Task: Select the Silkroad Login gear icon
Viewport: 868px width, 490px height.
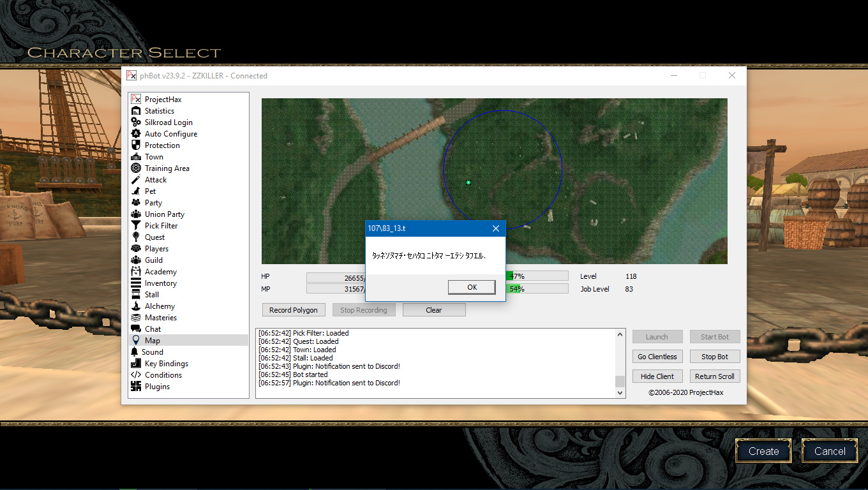Action: tap(136, 122)
